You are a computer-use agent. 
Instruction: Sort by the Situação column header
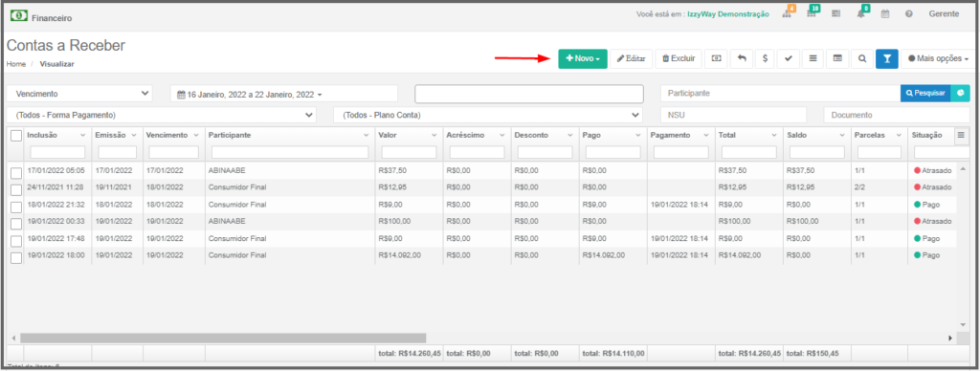coord(926,135)
